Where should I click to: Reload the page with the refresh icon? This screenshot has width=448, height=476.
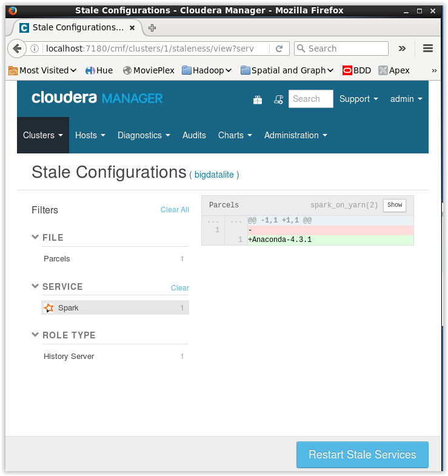coord(279,49)
